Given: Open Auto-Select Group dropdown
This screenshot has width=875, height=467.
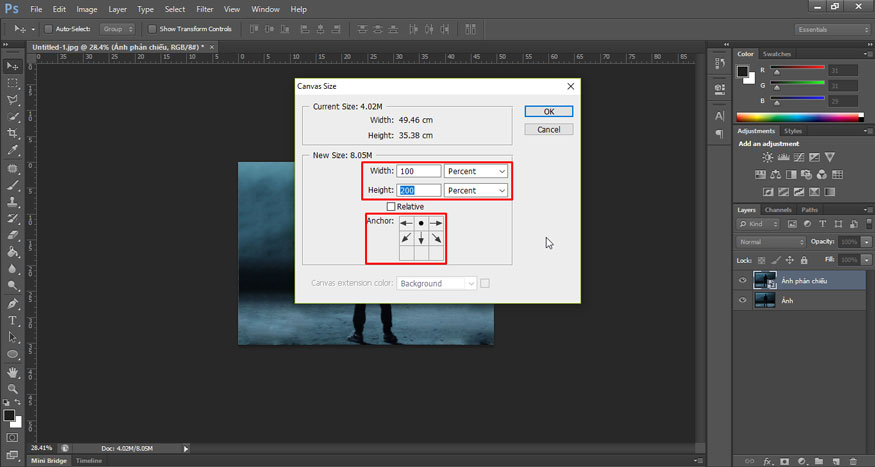Looking at the screenshot, I should (x=117, y=29).
